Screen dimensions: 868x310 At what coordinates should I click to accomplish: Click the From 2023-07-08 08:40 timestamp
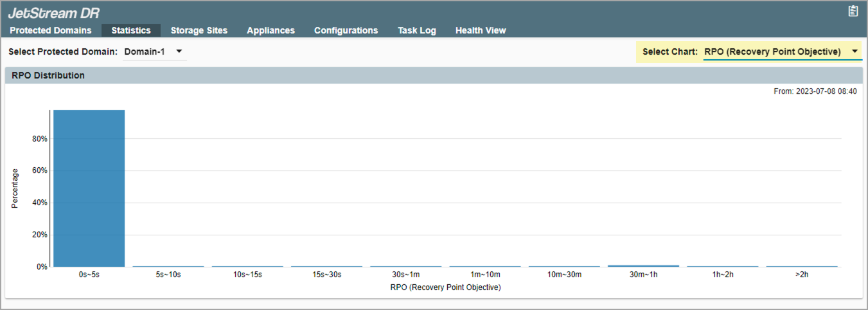tap(815, 91)
